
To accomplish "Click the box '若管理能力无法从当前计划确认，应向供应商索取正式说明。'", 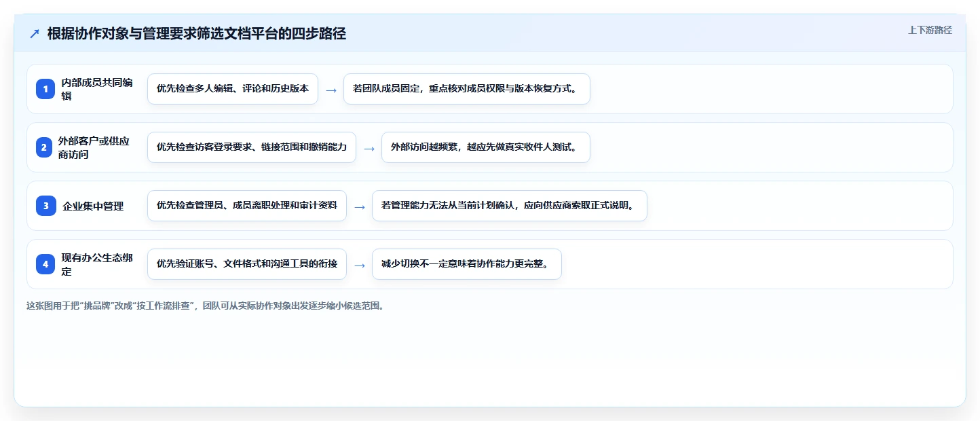I will (510, 206).
